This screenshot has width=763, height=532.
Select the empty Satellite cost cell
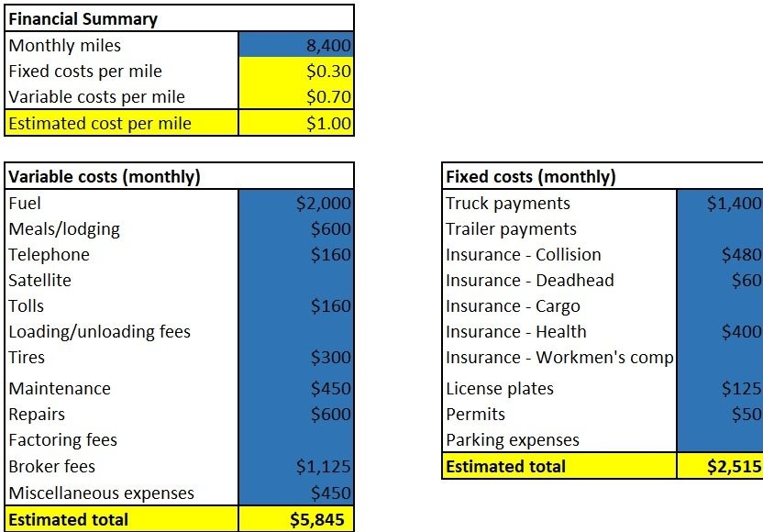click(x=295, y=281)
